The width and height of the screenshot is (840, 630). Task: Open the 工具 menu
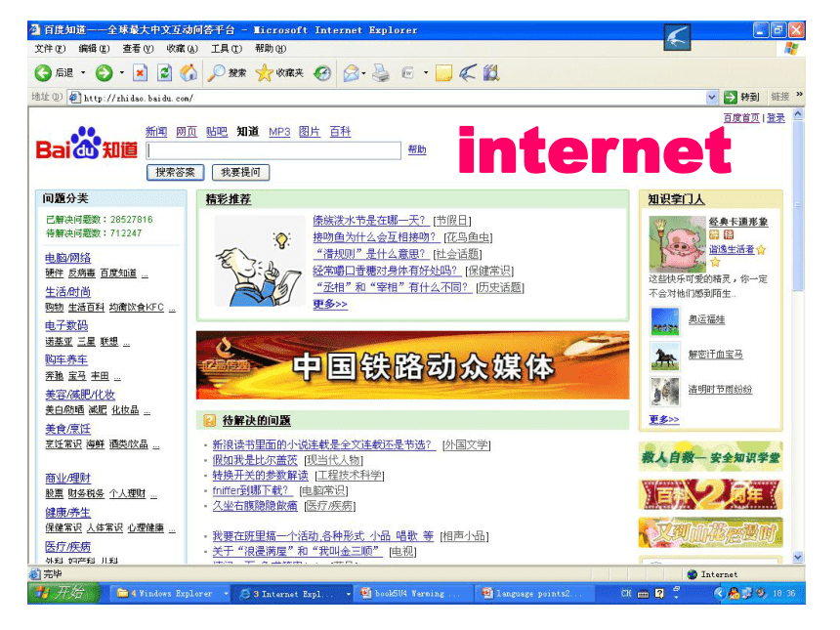(226, 49)
